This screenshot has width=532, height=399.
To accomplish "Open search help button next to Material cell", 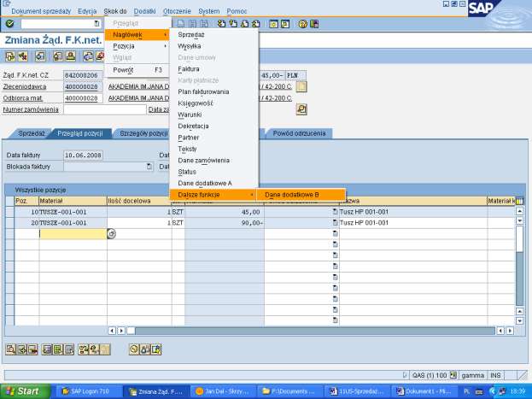I will 111,233.
